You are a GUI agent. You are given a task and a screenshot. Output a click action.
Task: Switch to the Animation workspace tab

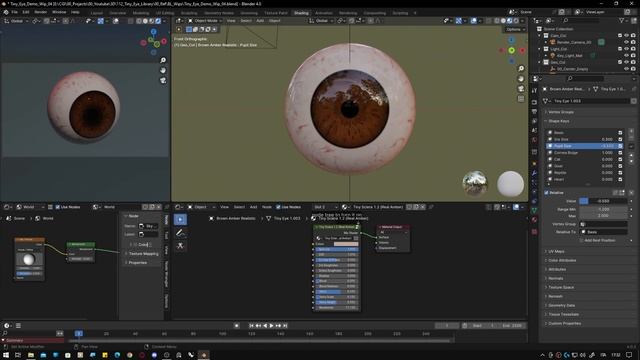click(324, 13)
